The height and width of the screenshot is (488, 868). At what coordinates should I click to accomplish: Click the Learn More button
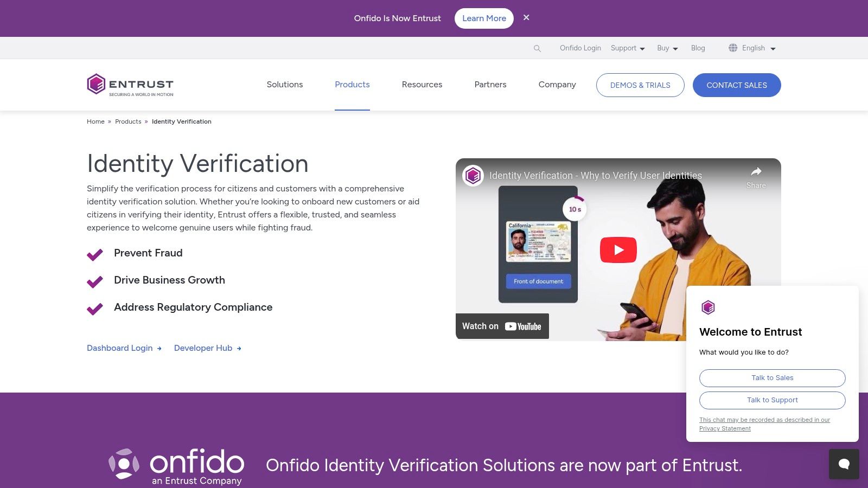tap(484, 18)
